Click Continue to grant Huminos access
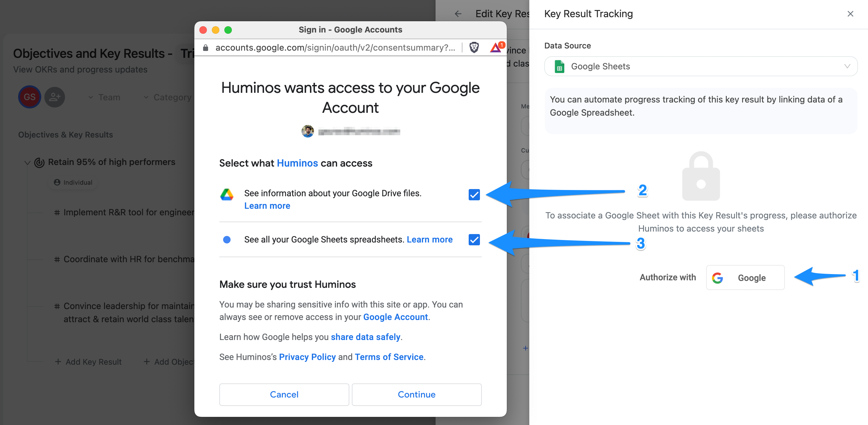The image size is (868, 425). tap(417, 395)
